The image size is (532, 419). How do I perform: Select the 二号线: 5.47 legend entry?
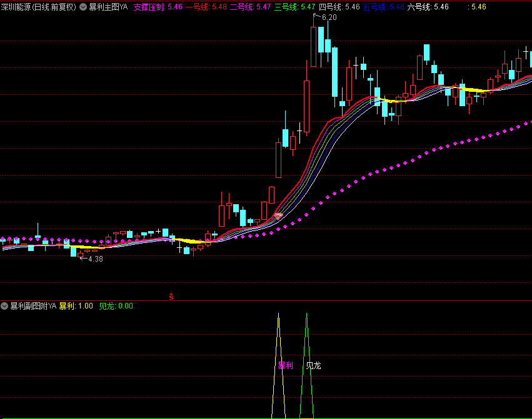click(x=251, y=7)
